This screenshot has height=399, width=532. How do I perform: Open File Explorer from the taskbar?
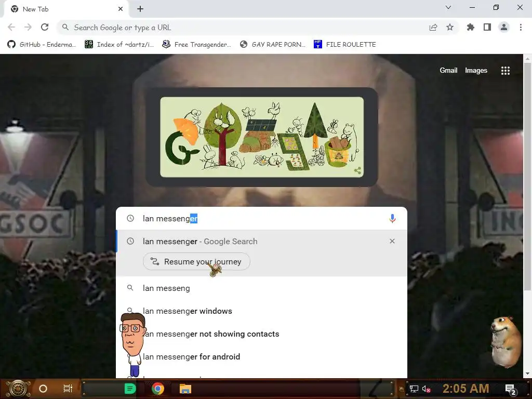coord(185,389)
